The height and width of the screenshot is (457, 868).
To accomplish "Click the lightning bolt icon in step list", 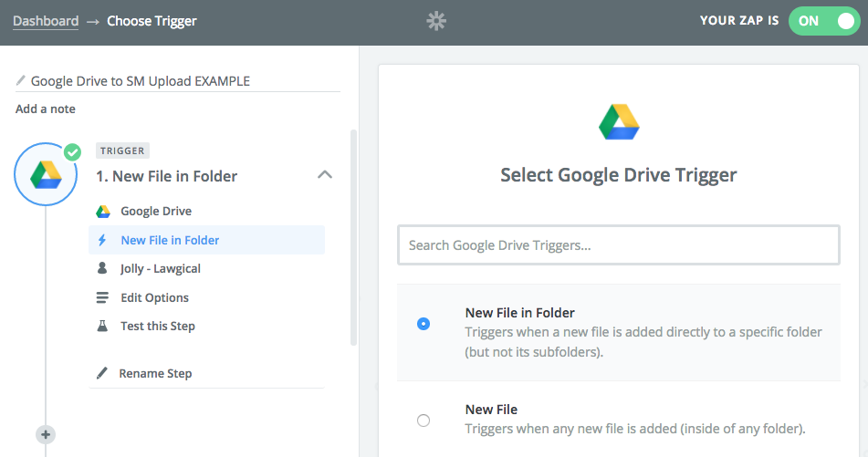I will pyautogui.click(x=103, y=241).
